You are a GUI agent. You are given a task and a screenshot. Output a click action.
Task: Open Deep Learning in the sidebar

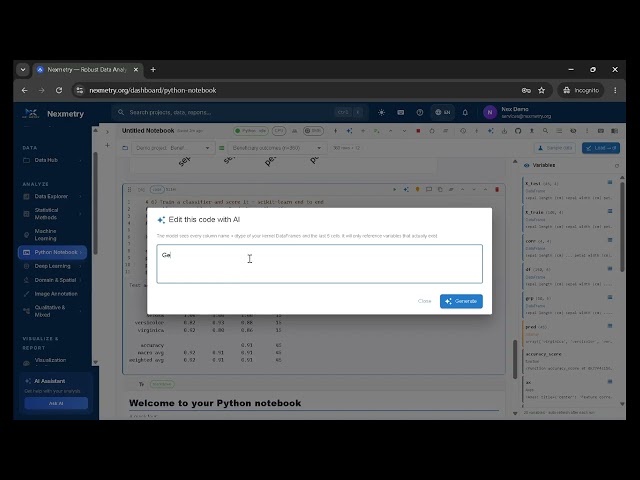click(52, 266)
